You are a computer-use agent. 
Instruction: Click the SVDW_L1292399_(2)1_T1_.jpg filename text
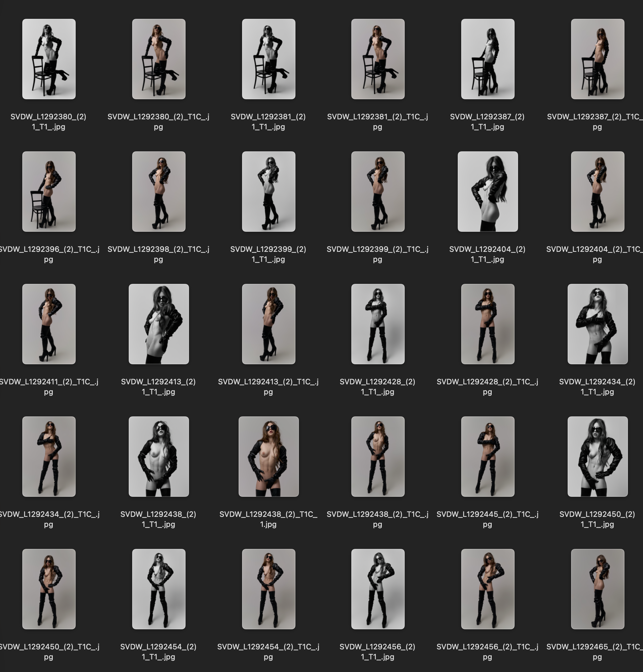[268, 254]
